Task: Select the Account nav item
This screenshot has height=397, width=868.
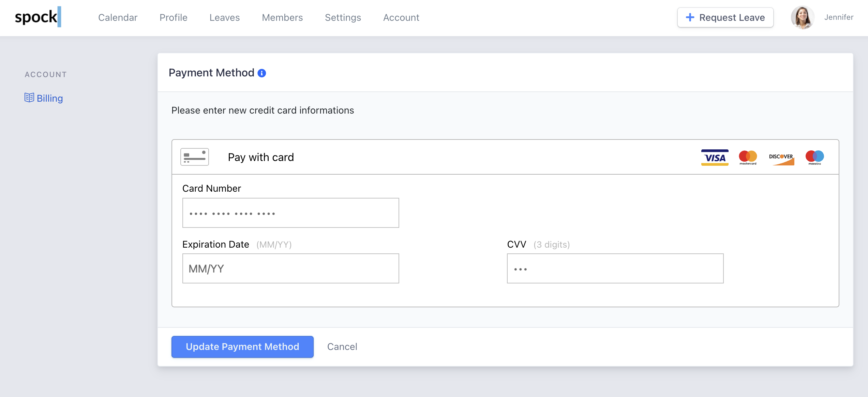Action: pyautogui.click(x=401, y=17)
